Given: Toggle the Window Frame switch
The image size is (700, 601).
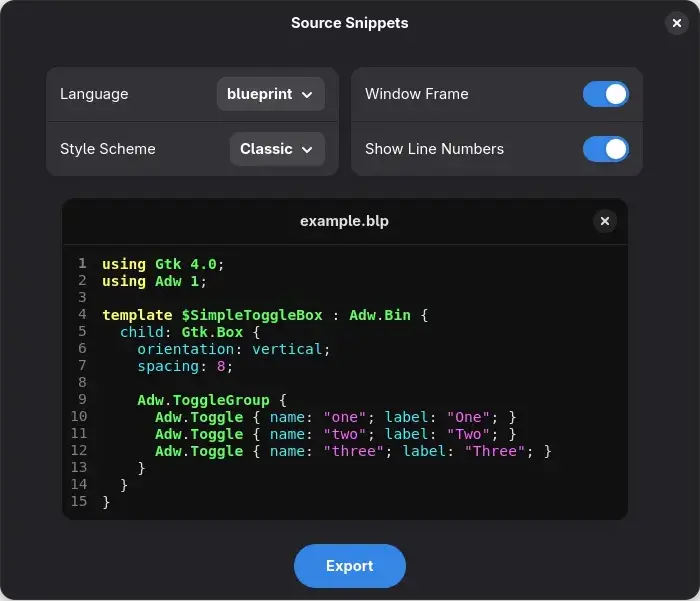Looking at the screenshot, I should [605, 94].
